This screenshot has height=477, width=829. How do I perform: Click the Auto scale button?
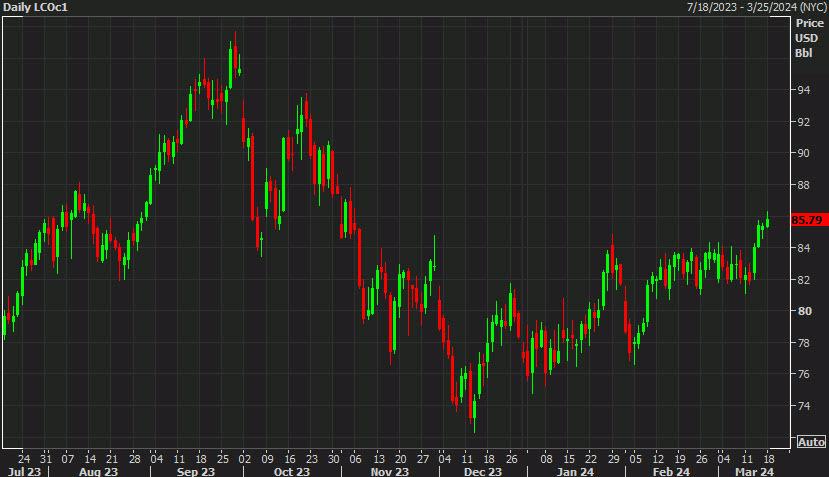coord(811,442)
